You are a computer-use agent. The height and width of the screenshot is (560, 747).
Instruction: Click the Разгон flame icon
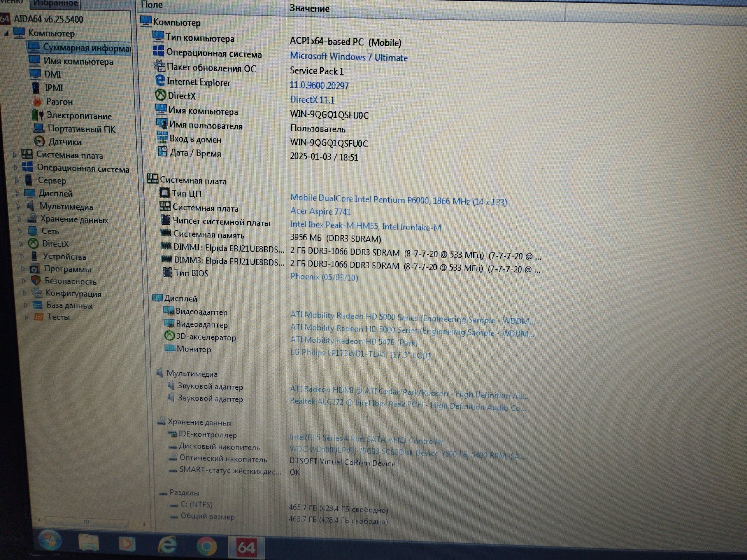(x=37, y=101)
